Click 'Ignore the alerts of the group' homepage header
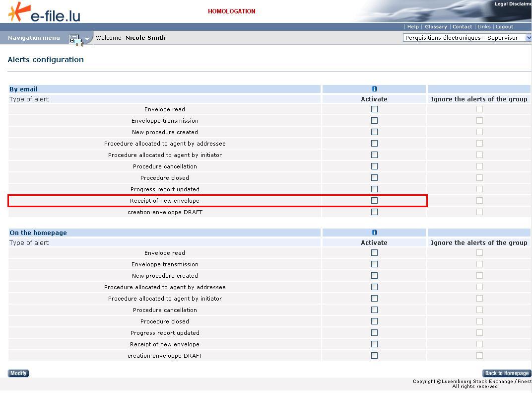532x393 pixels. (x=479, y=243)
